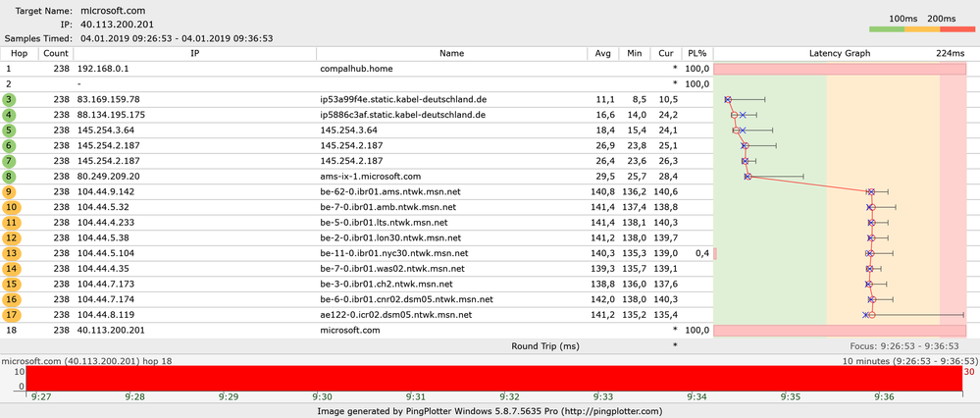Select ams-ix-1.microsoft.com name
The height and width of the screenshot is (418, 980).
pyautogui.click(x=370, y=177)
